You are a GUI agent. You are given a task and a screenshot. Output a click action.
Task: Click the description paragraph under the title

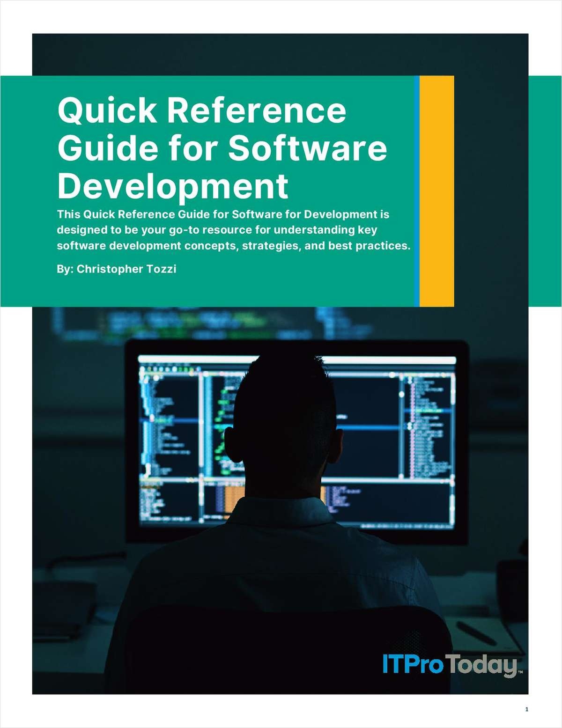tap(233, 230)
